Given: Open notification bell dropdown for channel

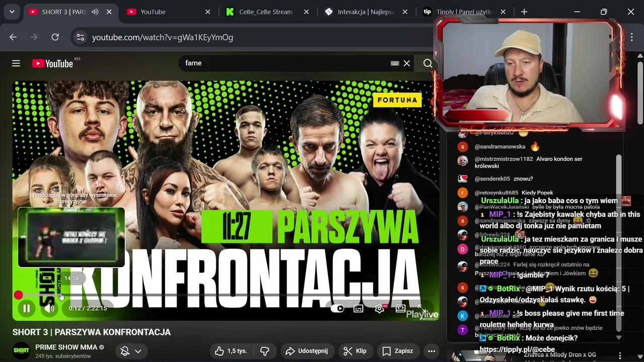Looking at the screenshot, I should point(131,351).
